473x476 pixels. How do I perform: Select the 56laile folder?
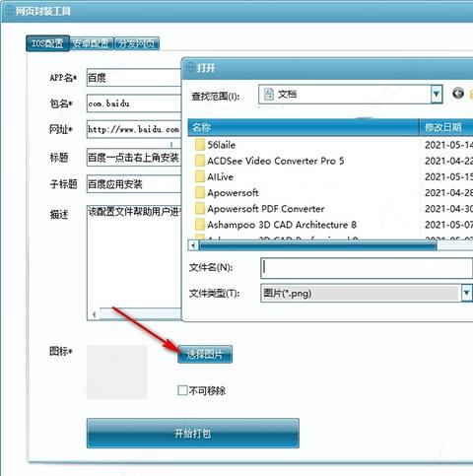click(x=222, y=145)
